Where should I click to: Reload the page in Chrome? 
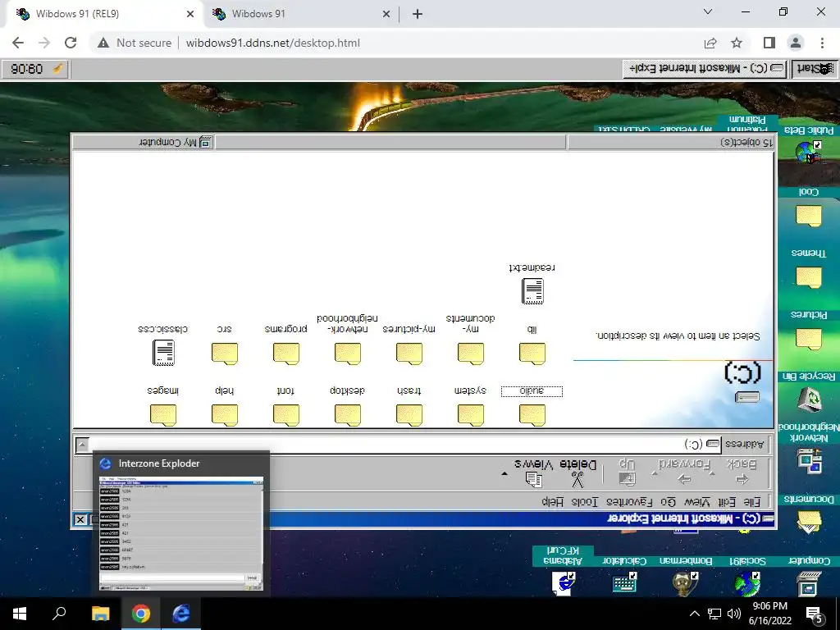point(71,43)
